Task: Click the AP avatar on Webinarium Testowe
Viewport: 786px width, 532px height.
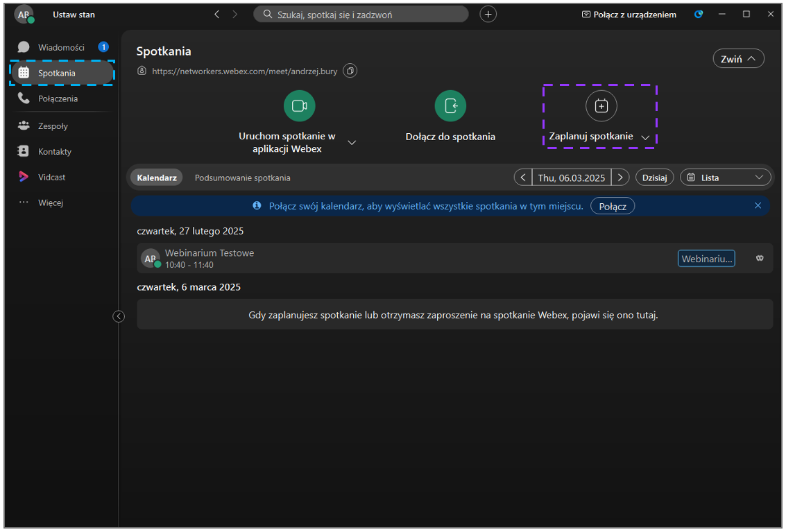Action: [x=151, y=258]
